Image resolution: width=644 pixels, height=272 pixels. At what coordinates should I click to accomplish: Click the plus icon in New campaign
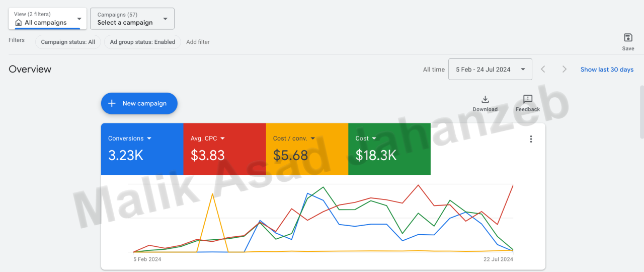[x=112, y=103]
